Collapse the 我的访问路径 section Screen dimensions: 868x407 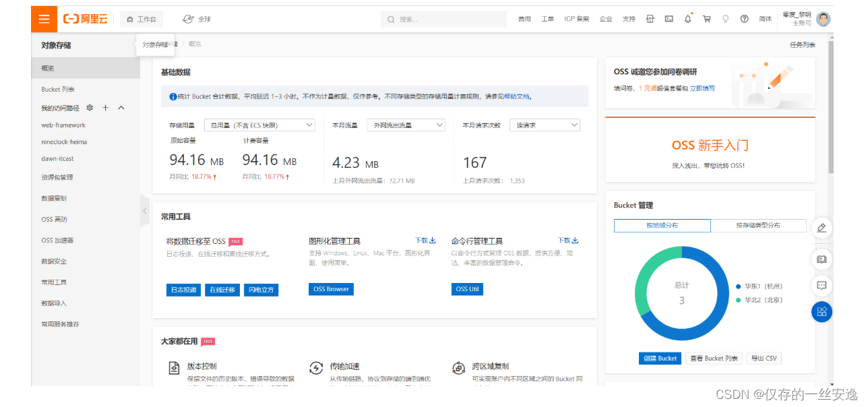(121, 108)
